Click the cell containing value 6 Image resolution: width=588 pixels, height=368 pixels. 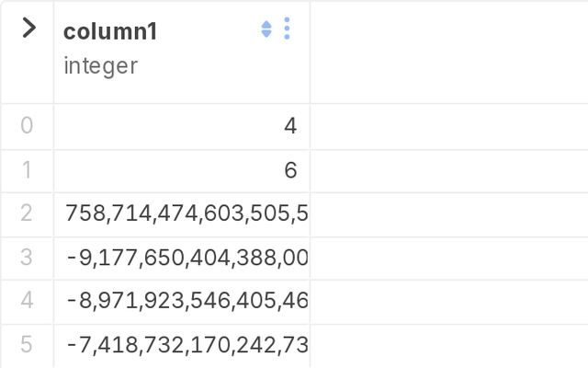pyautogui.click(x=182, y=171)
